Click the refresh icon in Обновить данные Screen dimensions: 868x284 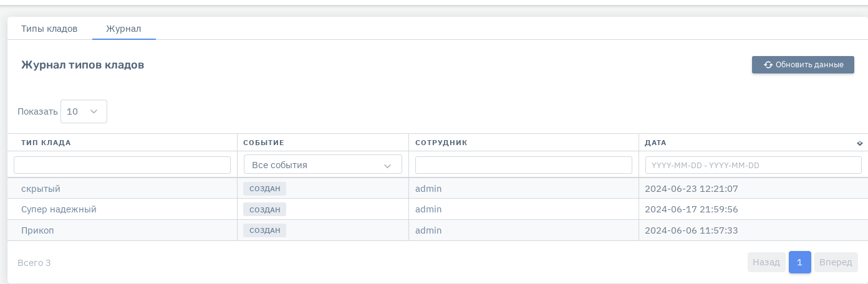click(768, 65)
